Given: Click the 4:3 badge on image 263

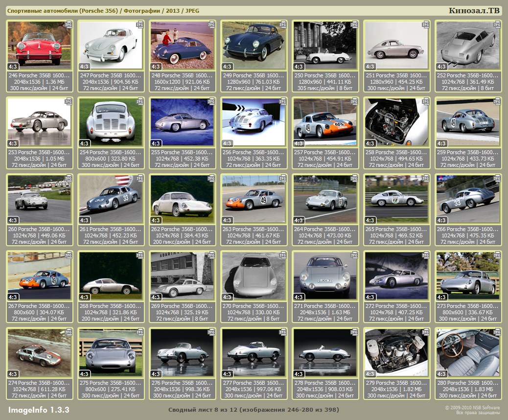Looking at the screenshot, I should pos(227,220).
